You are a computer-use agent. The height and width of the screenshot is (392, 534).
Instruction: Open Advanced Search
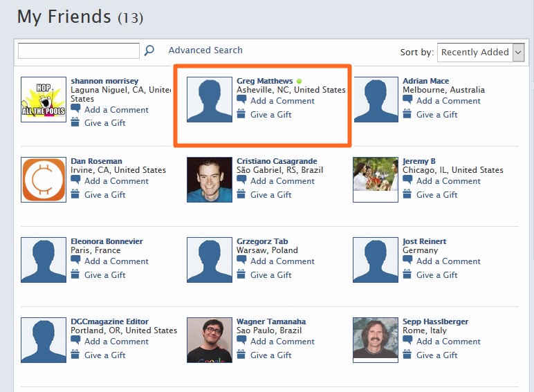point(205,50)
